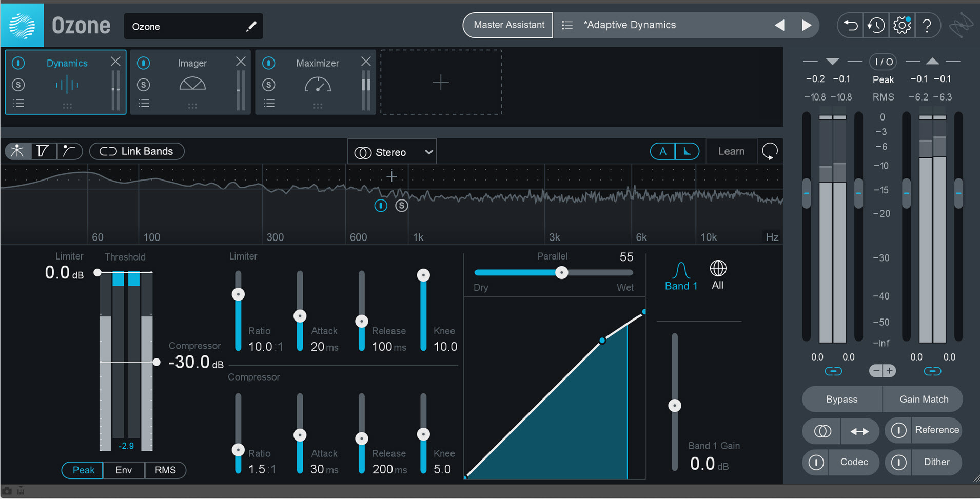Click Learn crossover button
Viewport: 980px width, 499px height.
pyautogui.click(x=731, y=151)
